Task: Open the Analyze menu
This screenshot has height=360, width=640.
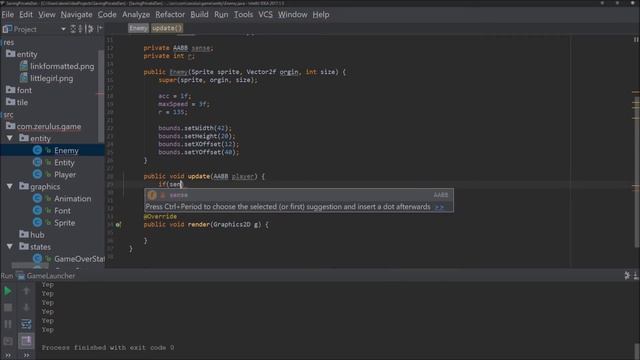Action: [136, 15]
